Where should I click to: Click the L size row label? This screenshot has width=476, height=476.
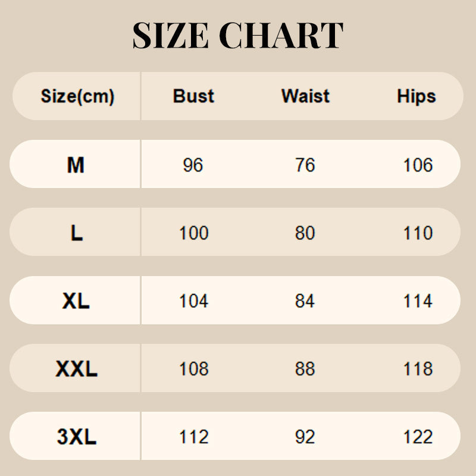click(x=76, y=233)
